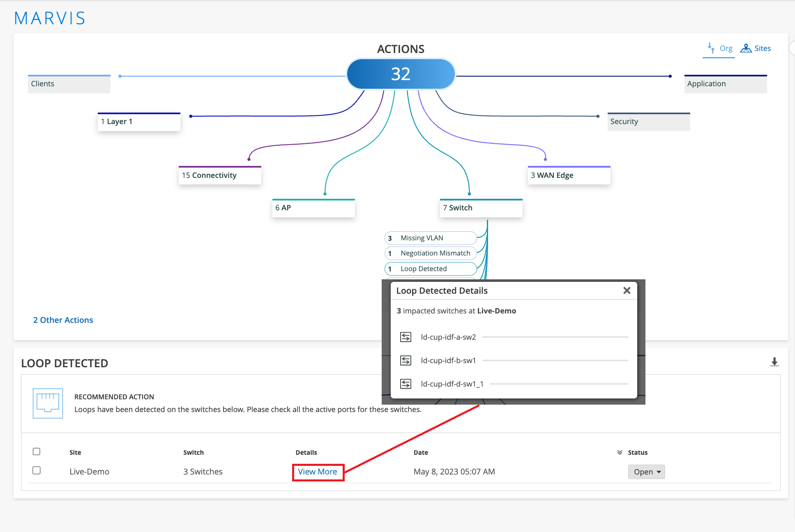
Task: Click the Sites map icon
Action: [746, 48]
